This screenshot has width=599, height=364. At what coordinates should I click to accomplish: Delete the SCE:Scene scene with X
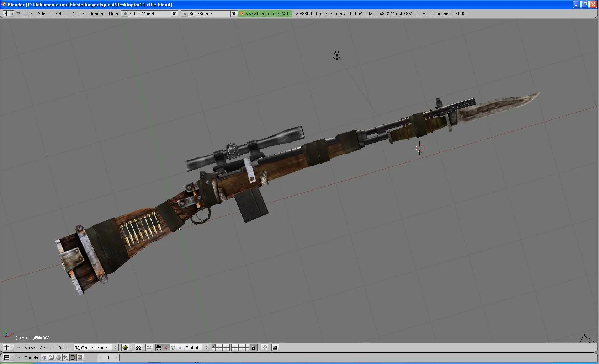[x=234, y=14]
